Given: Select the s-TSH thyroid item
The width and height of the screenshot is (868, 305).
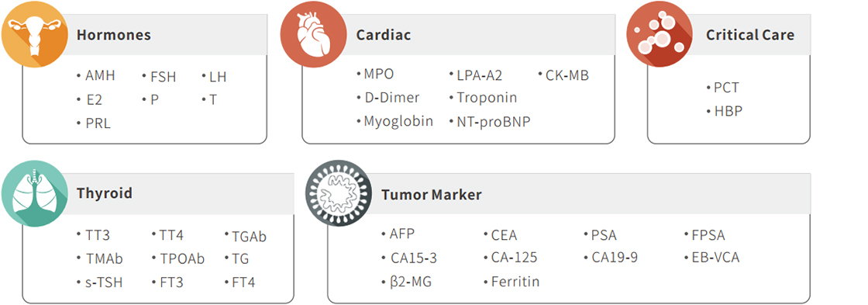Looking at the screenshot, I should [x=104, y=282].
